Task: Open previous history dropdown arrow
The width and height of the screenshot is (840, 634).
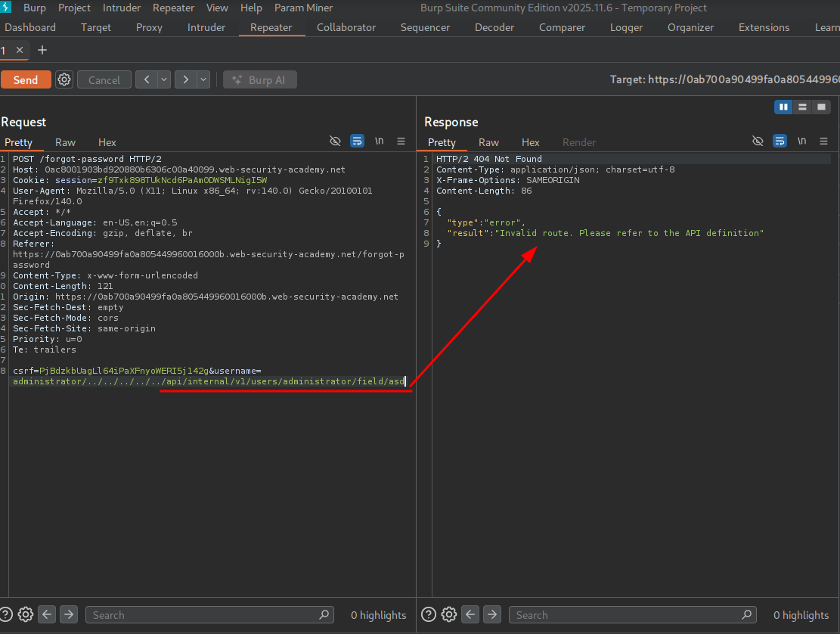Action: pos(164,80)
